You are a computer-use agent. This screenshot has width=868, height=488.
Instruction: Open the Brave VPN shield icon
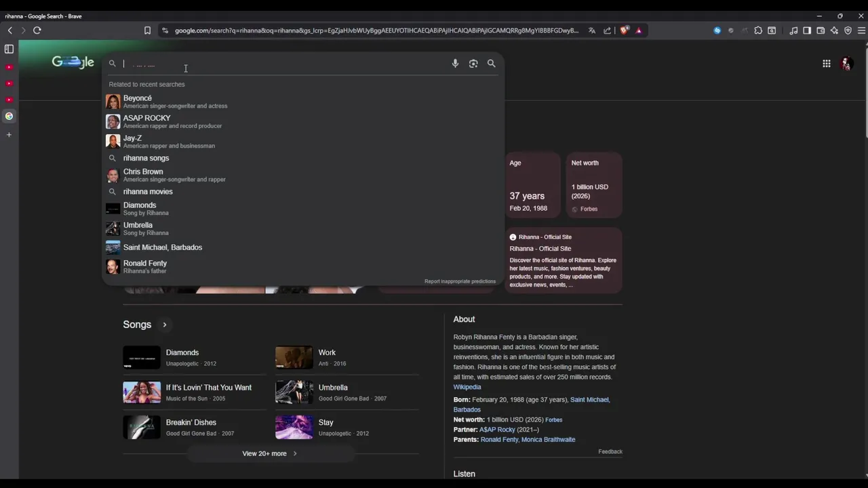click(x=848, y=30)
